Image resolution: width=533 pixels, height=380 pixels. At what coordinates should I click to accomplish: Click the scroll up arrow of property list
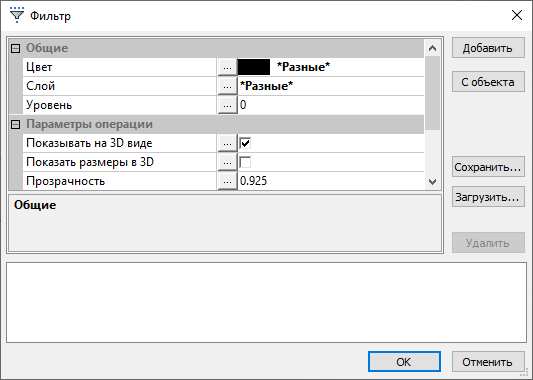(432, 48)
